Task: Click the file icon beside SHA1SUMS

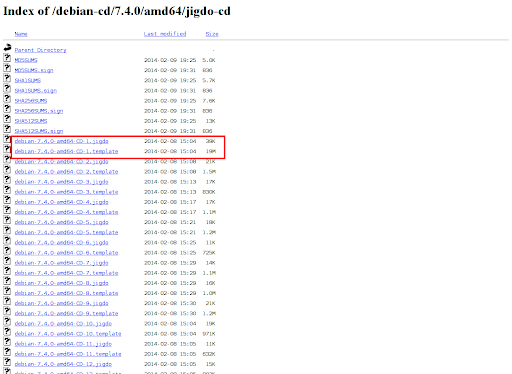Action: pos(7,78)
